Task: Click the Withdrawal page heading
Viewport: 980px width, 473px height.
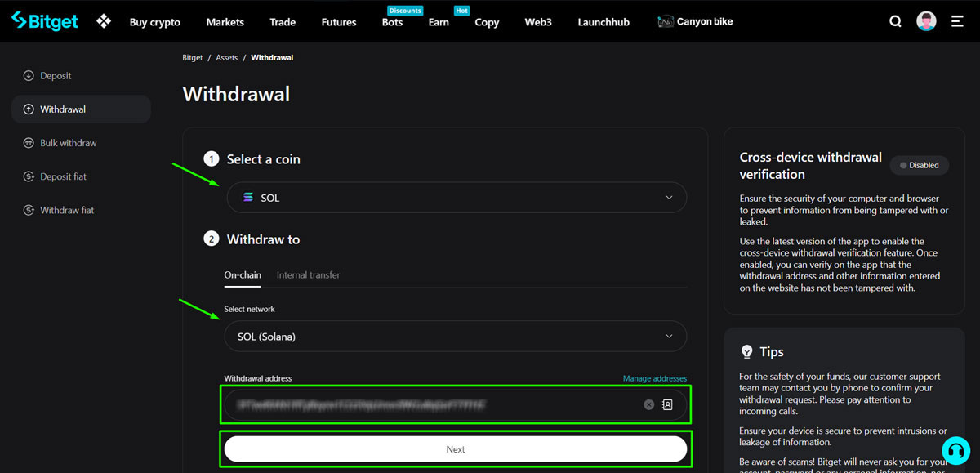Action: click(236, 94)
